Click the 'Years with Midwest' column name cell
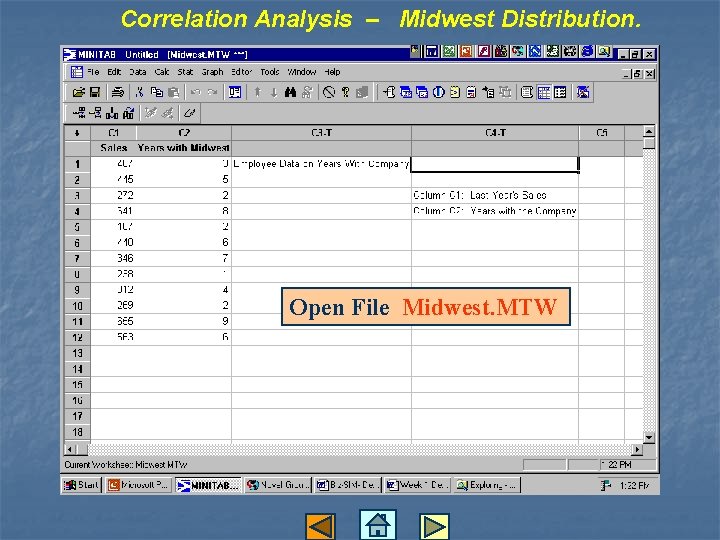 pos(184,148)
